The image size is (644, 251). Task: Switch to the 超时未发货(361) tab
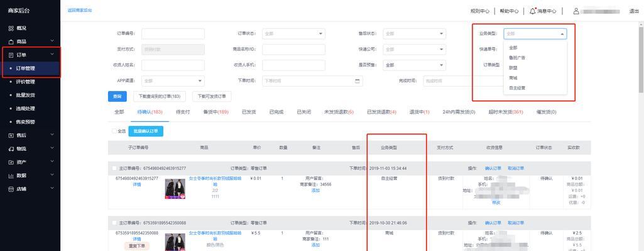tap(506, 112)
